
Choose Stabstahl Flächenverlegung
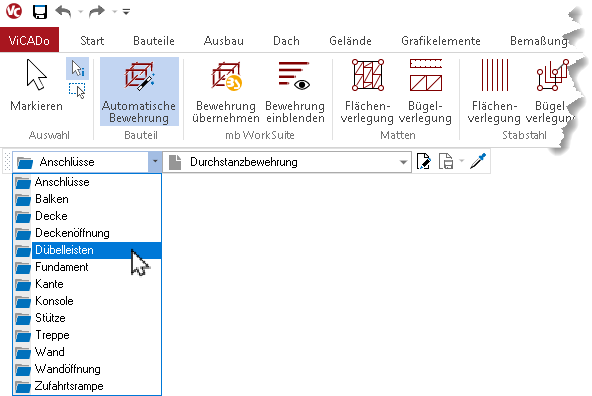[x=494, y=91]
